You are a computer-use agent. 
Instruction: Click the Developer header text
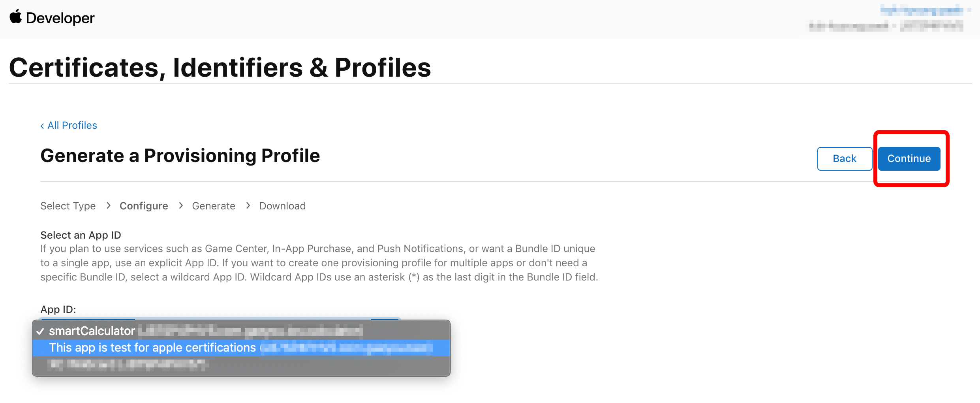[60, 18]
